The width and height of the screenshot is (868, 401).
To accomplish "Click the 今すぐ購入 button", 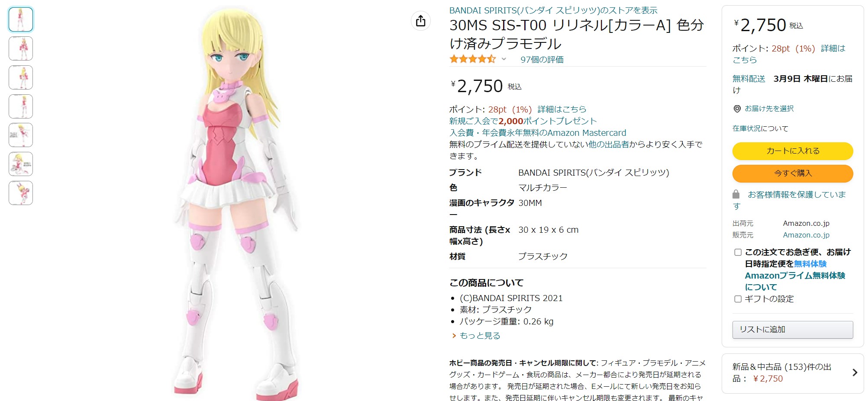I will point(792,173).
